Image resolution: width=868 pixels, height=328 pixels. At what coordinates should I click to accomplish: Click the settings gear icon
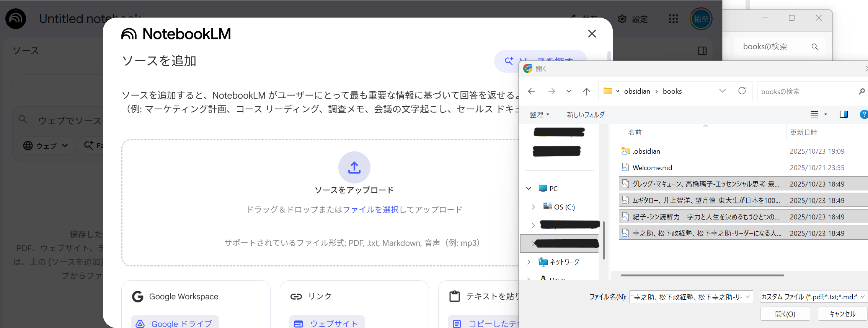[622, 19]
